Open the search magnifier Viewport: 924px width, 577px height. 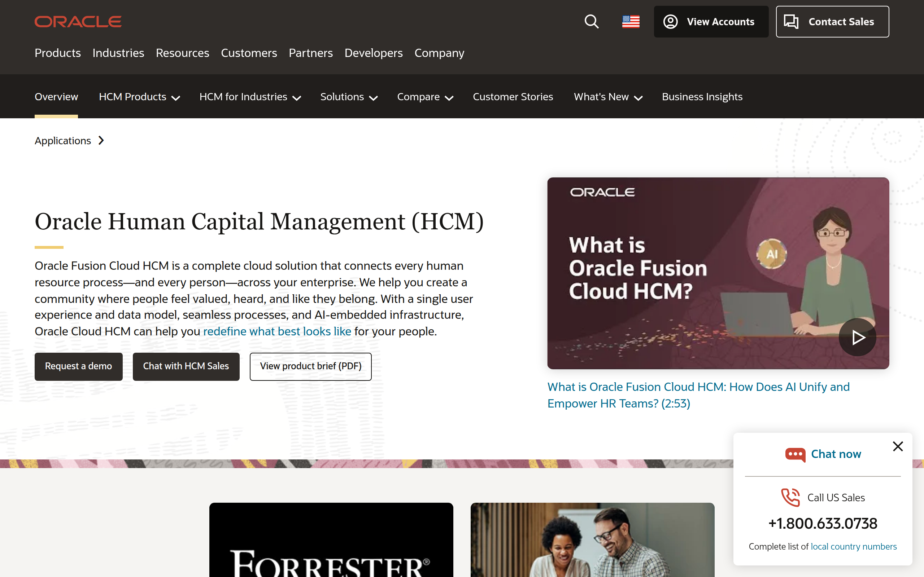point(591,21)
